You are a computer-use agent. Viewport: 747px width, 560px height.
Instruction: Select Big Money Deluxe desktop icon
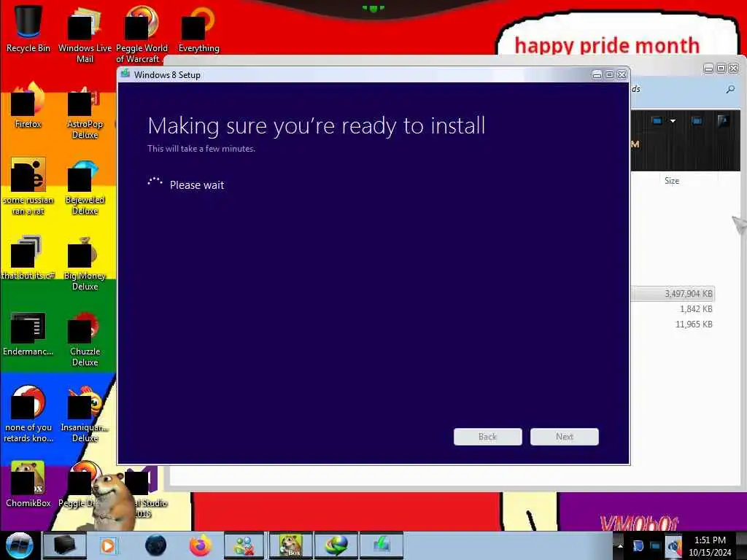click(x=85, y=262)
